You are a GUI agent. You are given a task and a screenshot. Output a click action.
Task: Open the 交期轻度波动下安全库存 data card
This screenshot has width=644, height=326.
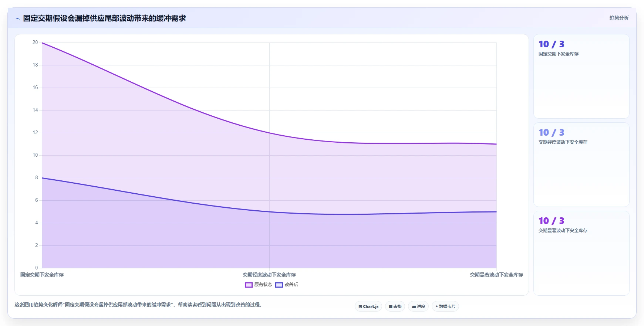pyautogui.click(x=581, y=164)
